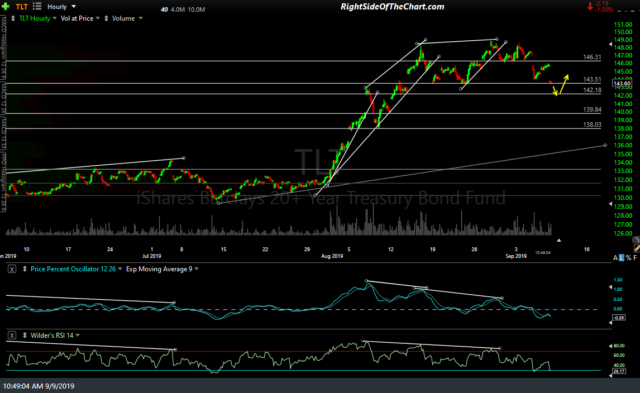The width and height of the screenshot is (640, 393).
Task: Click the -1.50% percent change value
Action: (604, 10)
